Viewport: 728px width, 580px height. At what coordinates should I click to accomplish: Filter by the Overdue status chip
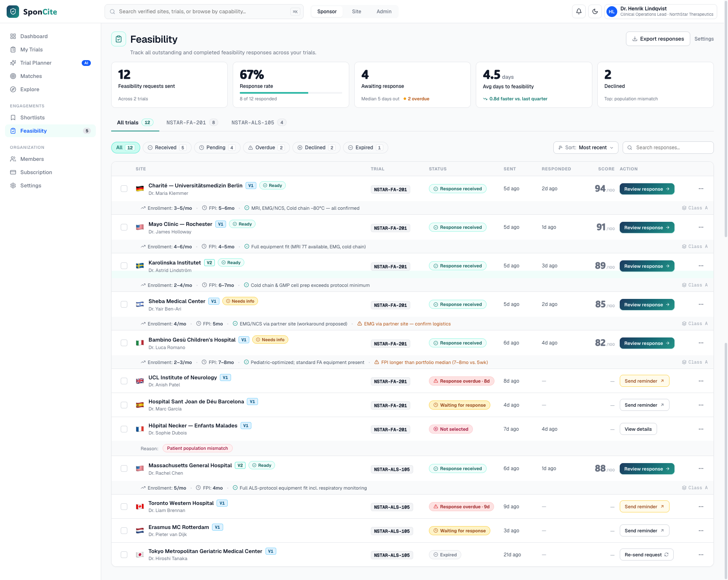[266, 148]
